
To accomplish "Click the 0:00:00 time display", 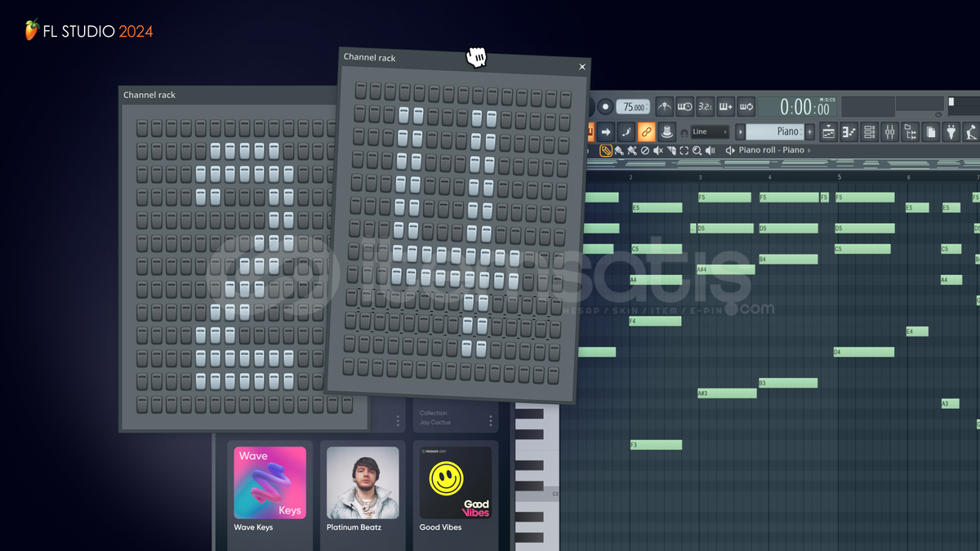I will [x=804, y=108].
